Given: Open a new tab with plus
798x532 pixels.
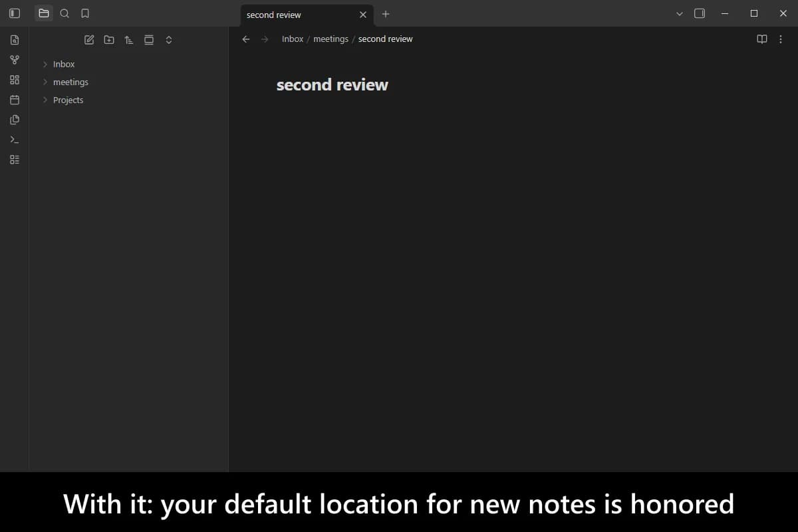Looking at the screenshot, I should coord(386,14).
